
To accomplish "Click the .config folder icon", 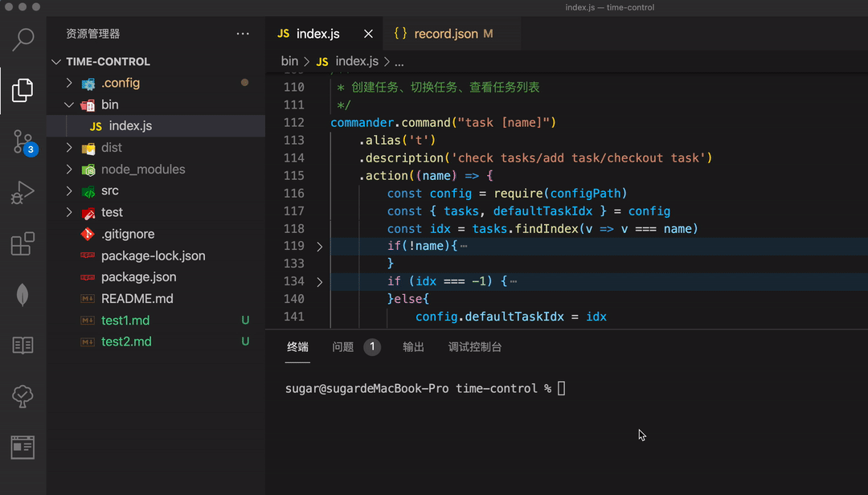I will coord(88,84).
